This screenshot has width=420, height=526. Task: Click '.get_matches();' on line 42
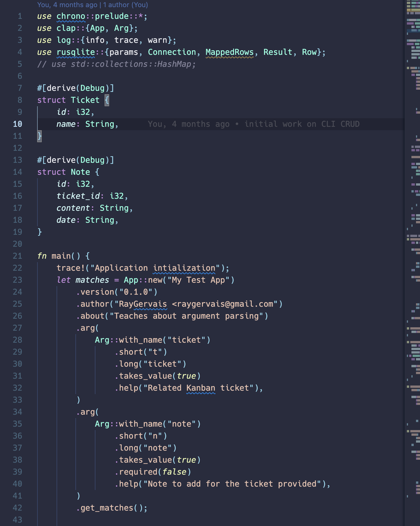pyautogui.click(x=112, y=508)
